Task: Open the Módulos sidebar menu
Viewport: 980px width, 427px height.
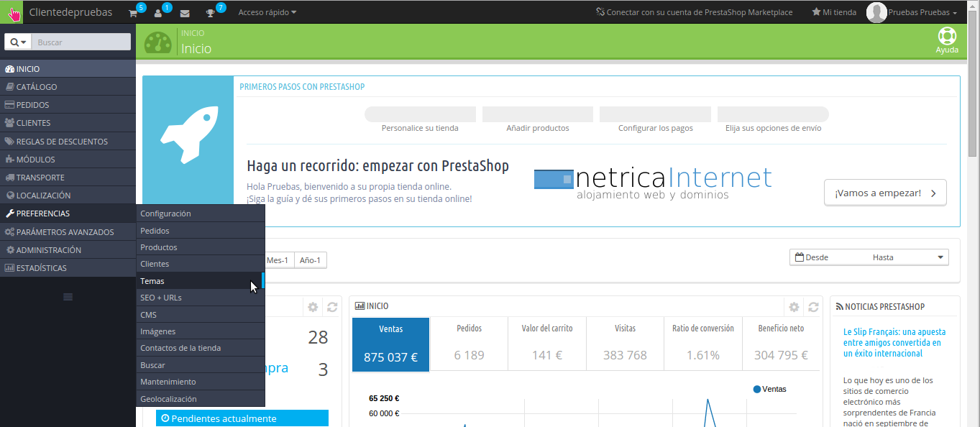Action: tap(68, 160)
